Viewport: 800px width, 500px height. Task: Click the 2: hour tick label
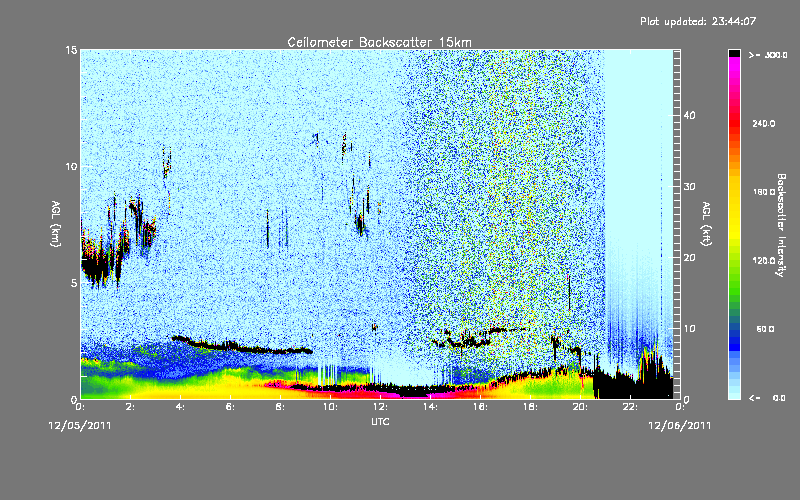(x=131, y=407)
